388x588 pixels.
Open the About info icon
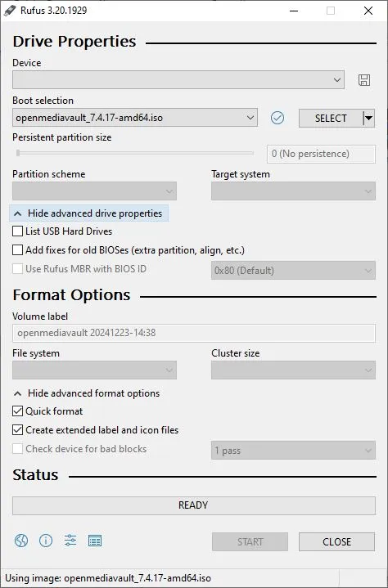click(46, 541)
